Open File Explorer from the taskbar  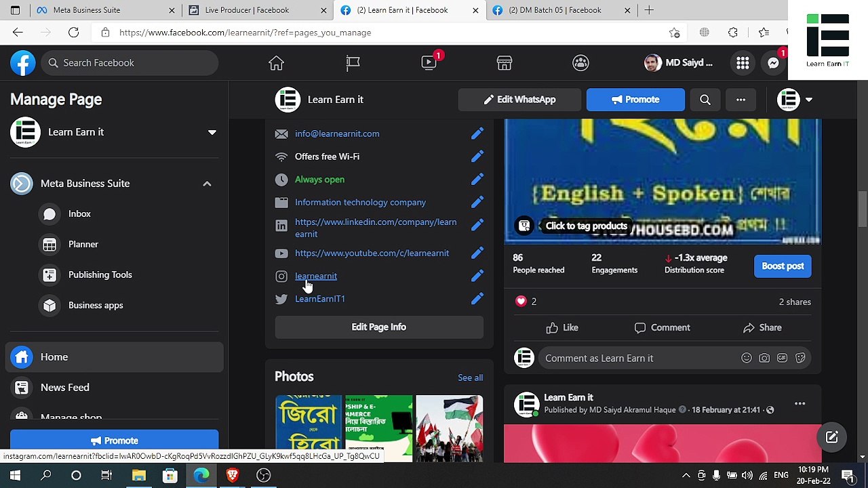139,476
